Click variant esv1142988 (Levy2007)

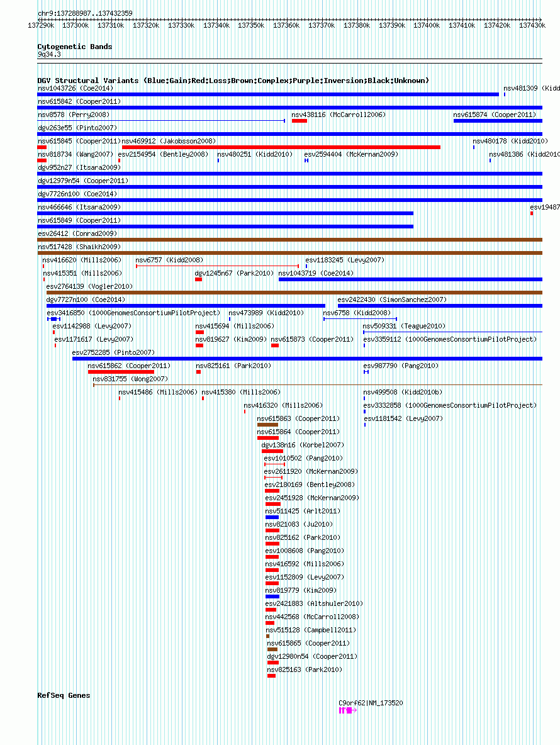[x=92, y=327]
